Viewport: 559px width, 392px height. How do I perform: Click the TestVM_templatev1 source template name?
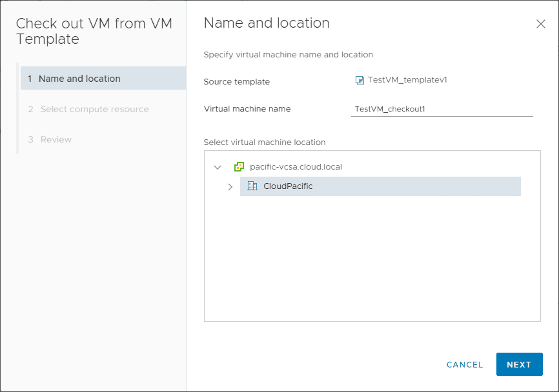(407, 80)
